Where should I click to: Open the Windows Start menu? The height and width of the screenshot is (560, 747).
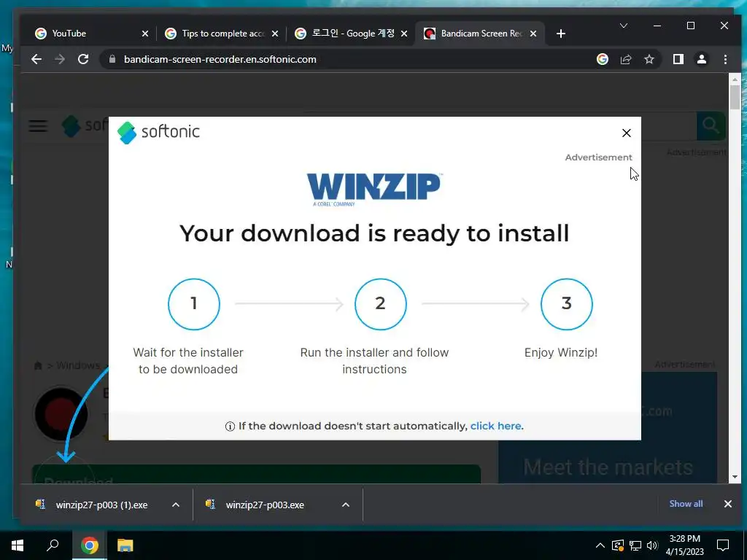click(x=18, y=545)
